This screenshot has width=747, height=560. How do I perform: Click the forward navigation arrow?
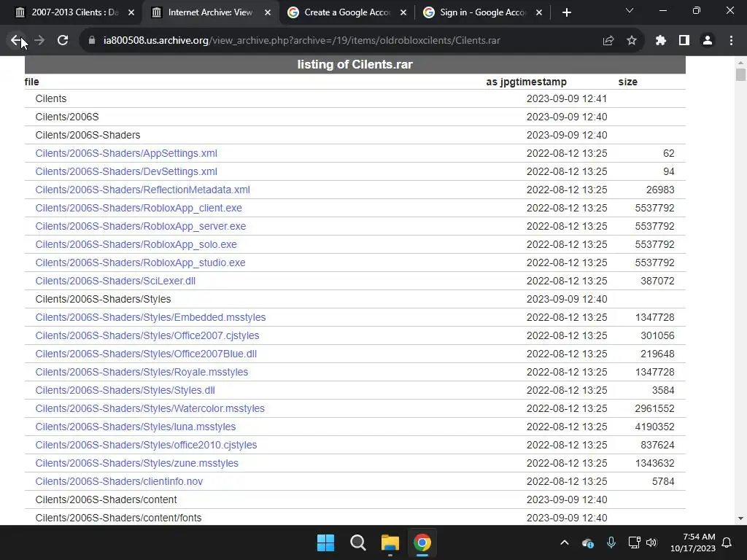click(39, 41)
